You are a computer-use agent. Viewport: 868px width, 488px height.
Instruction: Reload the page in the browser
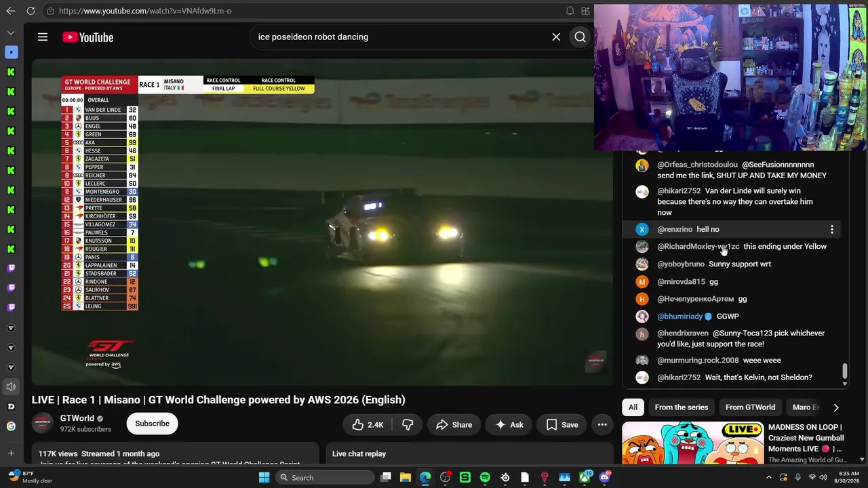31,11
